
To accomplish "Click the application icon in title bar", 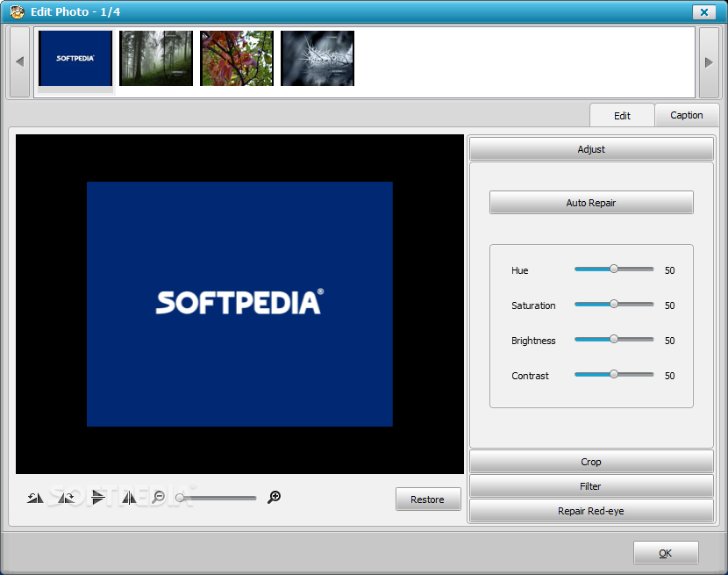I will [x=18, y=11].
